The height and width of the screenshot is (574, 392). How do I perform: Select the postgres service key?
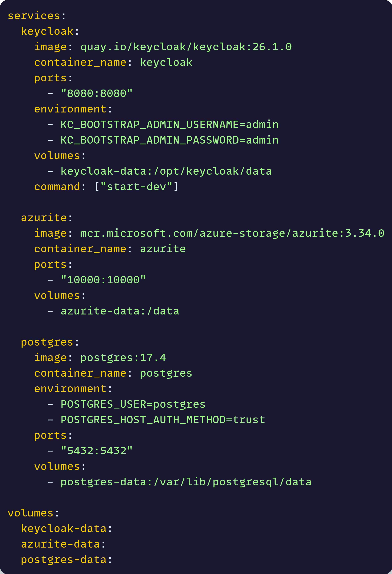coord(47,342)
